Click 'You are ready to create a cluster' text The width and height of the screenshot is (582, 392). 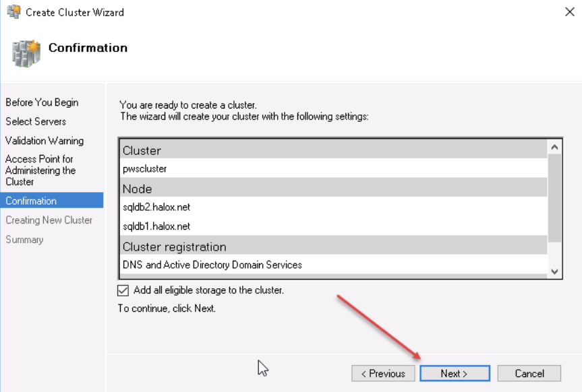187,105
